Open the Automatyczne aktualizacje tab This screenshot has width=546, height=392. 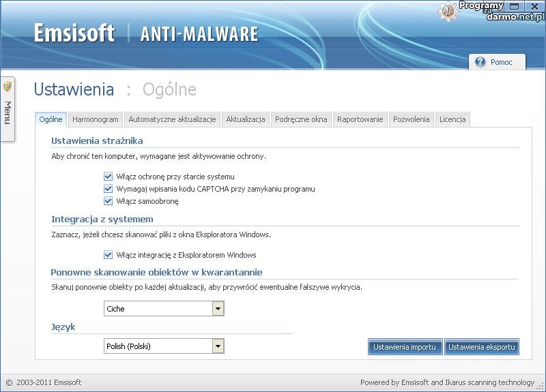coord(172,119)
